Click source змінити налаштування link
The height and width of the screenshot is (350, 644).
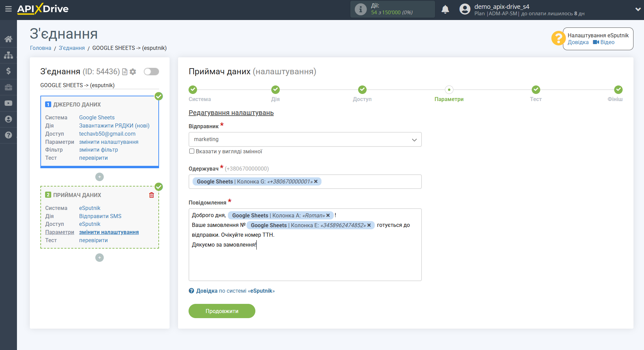click(x=109, y=142)
